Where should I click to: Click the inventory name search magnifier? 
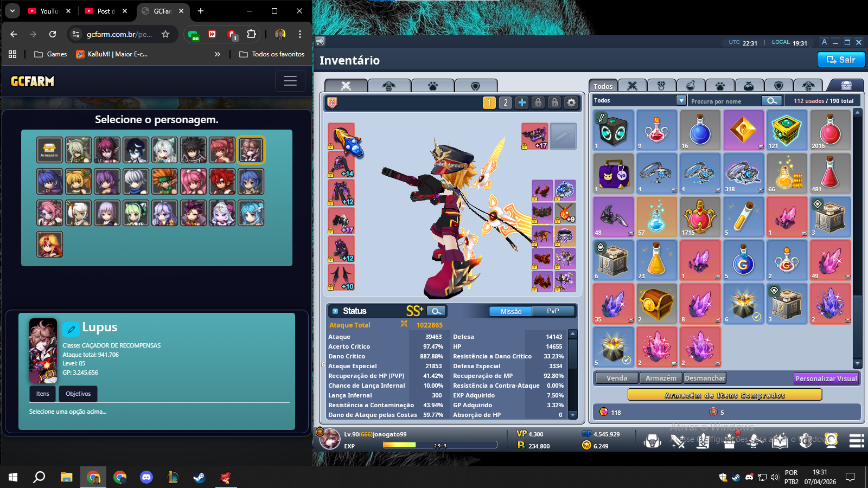[x=771, y=101]
